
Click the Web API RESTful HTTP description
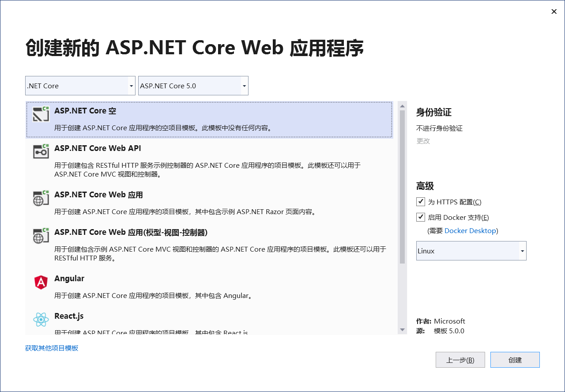(207, 170)
